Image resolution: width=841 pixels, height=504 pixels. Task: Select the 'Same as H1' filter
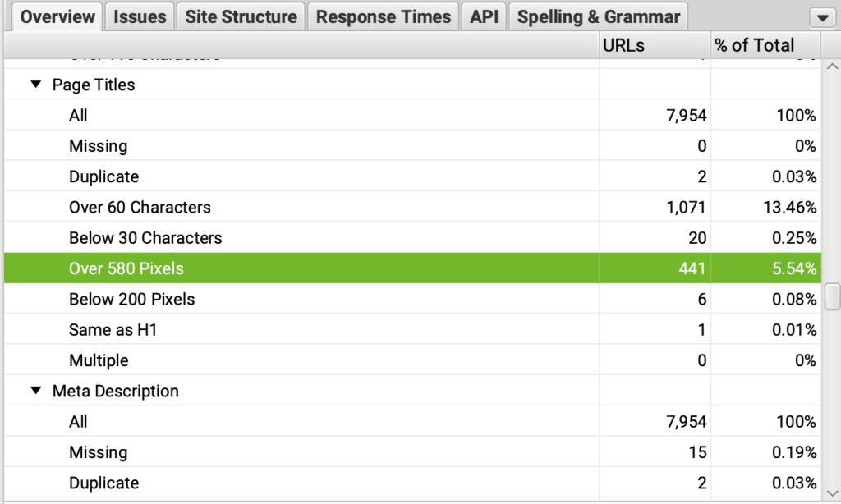pos(113,330)
